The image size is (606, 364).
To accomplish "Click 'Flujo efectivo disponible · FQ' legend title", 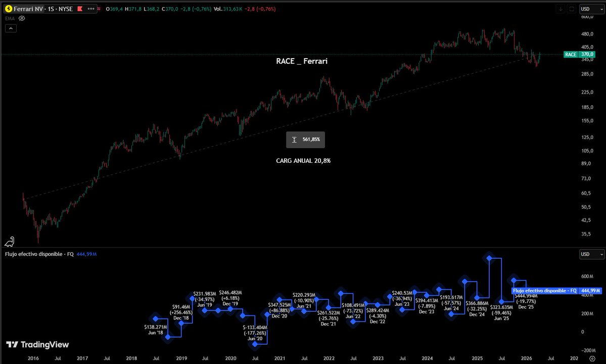I will tap(39, 254).
